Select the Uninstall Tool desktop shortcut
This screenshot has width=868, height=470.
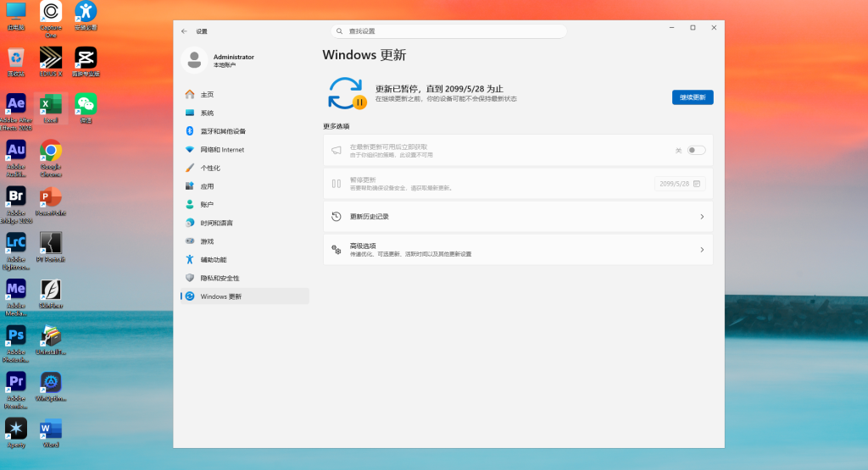point(50,340)
